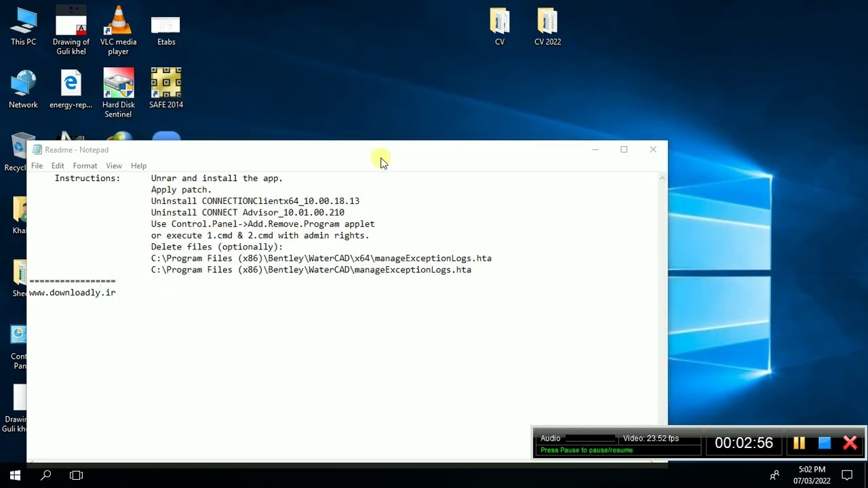
Task: Adjust the recorder Audio level bar
Action: (x=590, y=439)
